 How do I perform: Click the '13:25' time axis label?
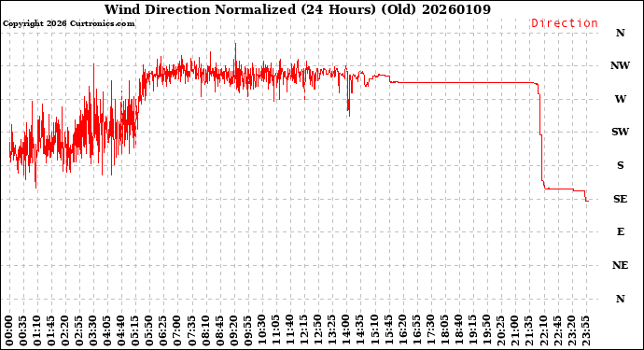[x=332, y=330]
